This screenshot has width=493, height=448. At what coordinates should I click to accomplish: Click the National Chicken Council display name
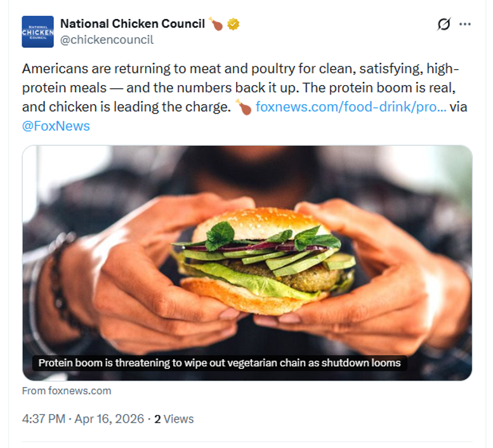pos(132,24)
